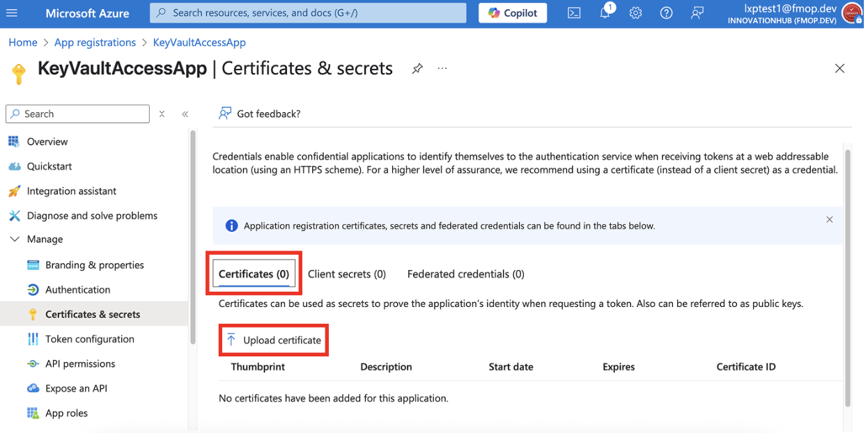
Task: Open Copilot from the top bar
Action: click(x=513, y=13)
